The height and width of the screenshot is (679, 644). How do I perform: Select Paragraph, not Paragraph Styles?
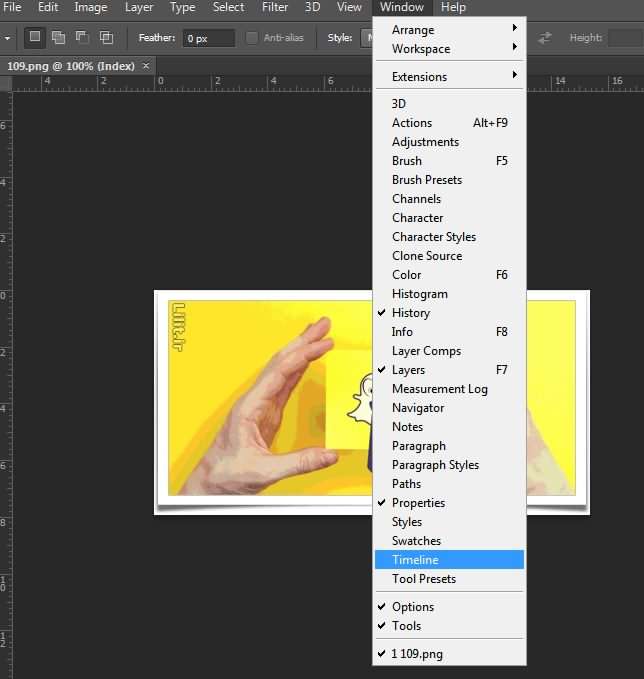point(450,446)
